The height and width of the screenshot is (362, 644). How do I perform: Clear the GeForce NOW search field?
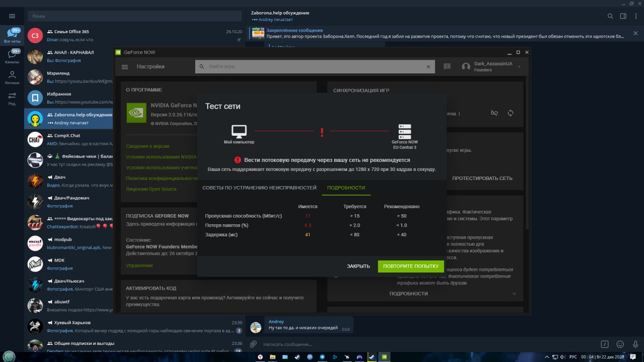click(x=429, y=66)
